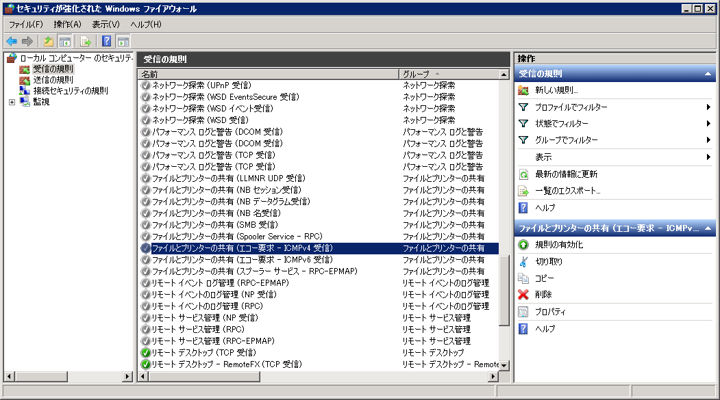Toggle the console tree pane toolbar icon
The image size is (720, 400).
(65, 41)
